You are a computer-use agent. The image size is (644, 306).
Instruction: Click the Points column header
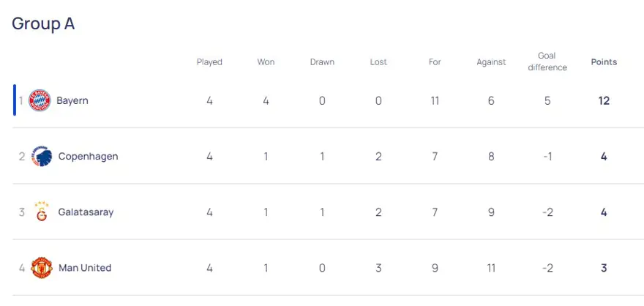pos(604,62)
